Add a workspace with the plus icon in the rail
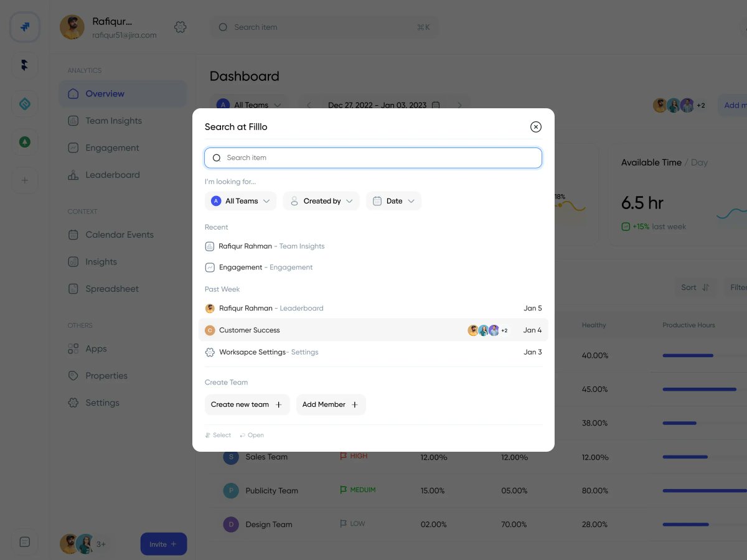Image resolution: width=747 pixels, height=560 pixels. (x=25, y=180)
